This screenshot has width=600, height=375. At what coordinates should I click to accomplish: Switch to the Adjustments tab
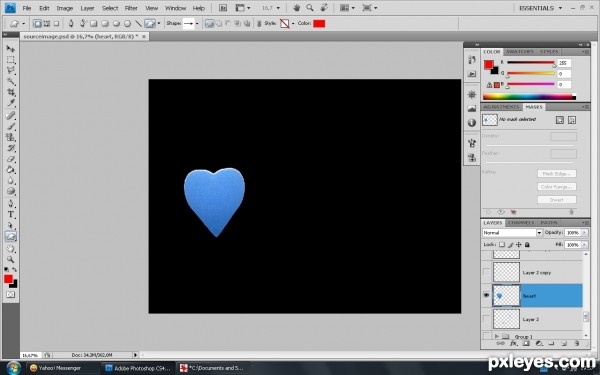coord(501,107)
